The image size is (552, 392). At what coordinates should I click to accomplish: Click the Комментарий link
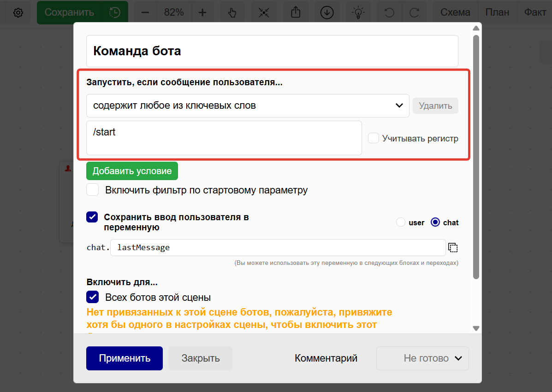(x=326, y=358)
